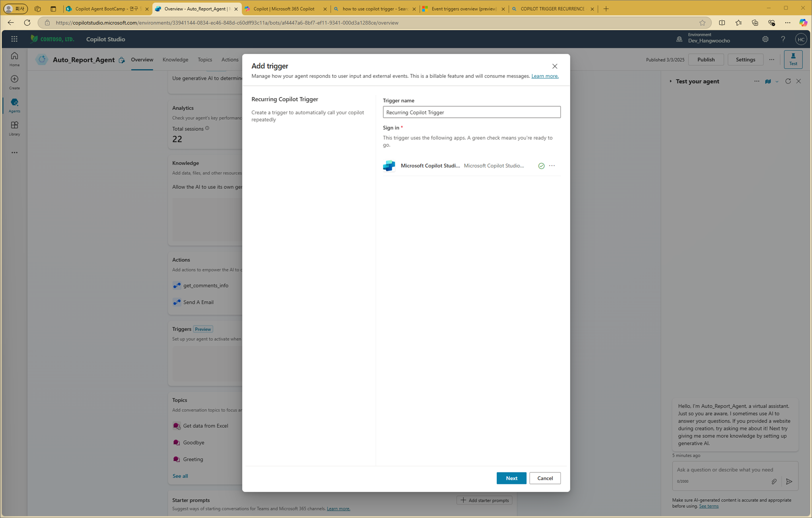812x518 pixels.
Task: Open dropdown chevron next to map icon
Action: [x=777, y=81]
